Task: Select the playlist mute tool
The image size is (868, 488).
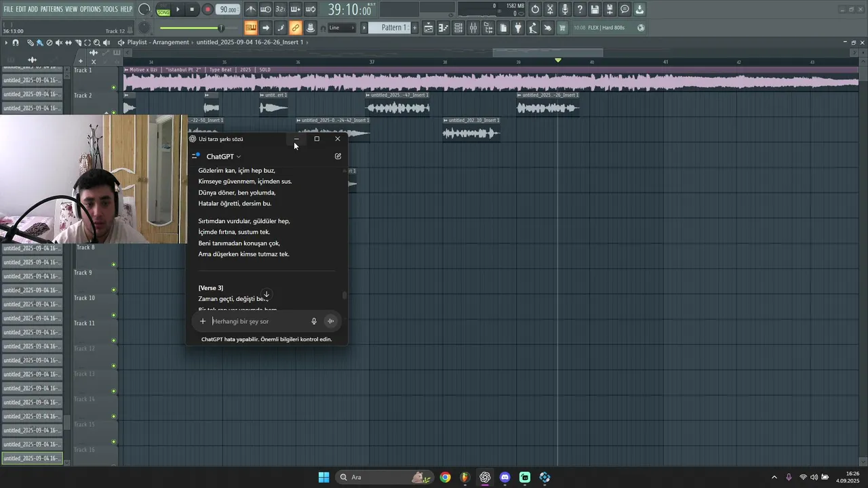Action: 58,42
